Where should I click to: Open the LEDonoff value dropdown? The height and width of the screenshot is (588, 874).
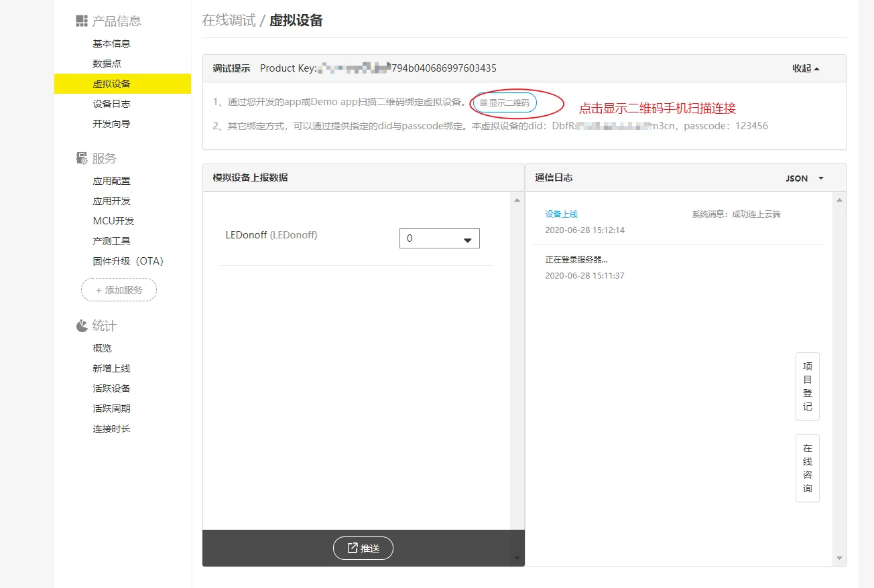pos(440,238)
